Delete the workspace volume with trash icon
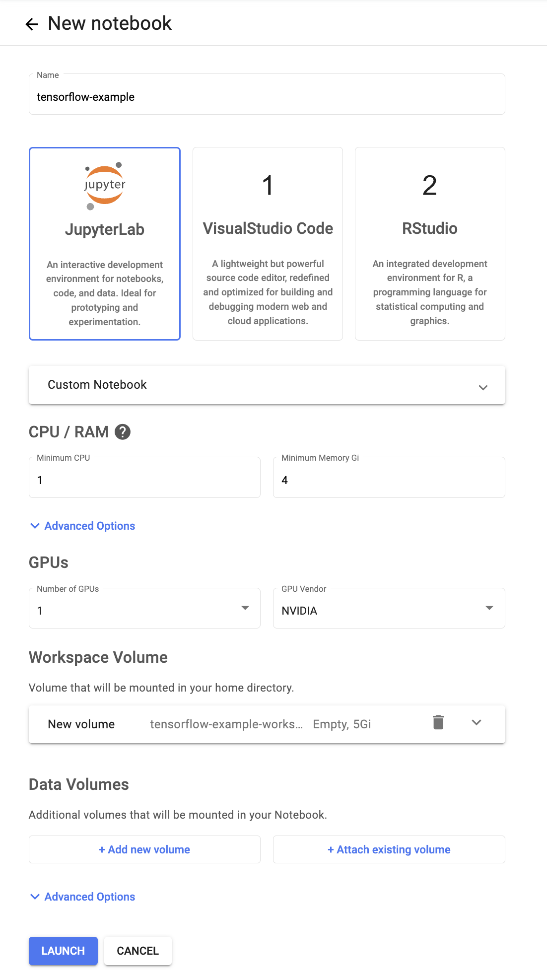This screenshot has width=547, height=980. 438,722
